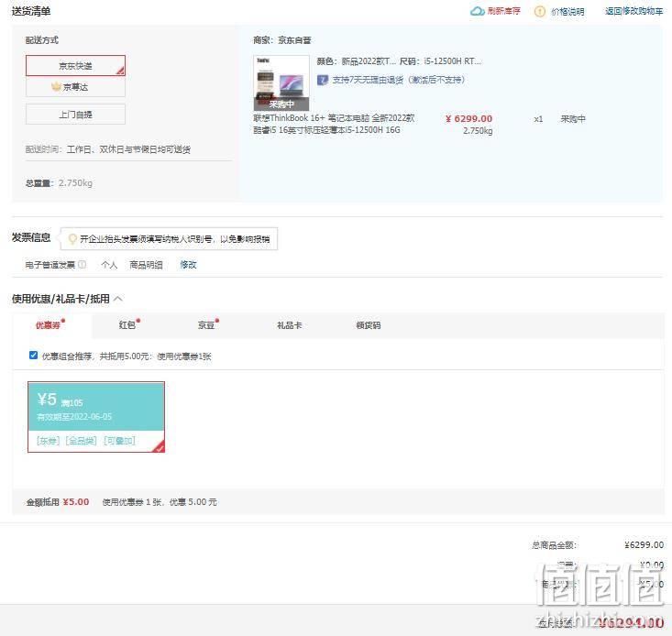Click the ¥ 6299.00 item price
This screenshot has width=672, height=636.
[468, 118]
